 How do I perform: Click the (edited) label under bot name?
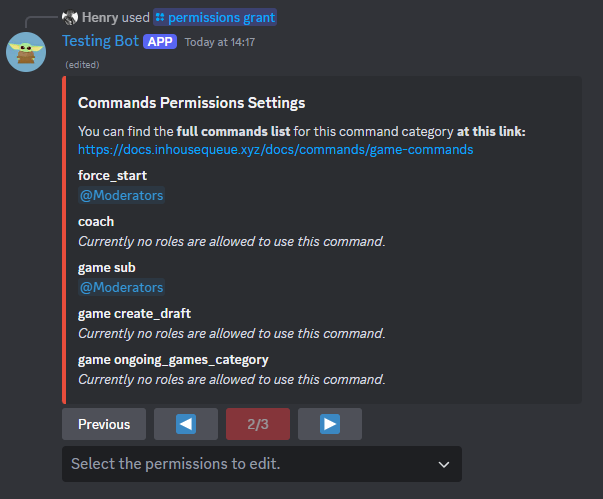click(x=82, y=65)
